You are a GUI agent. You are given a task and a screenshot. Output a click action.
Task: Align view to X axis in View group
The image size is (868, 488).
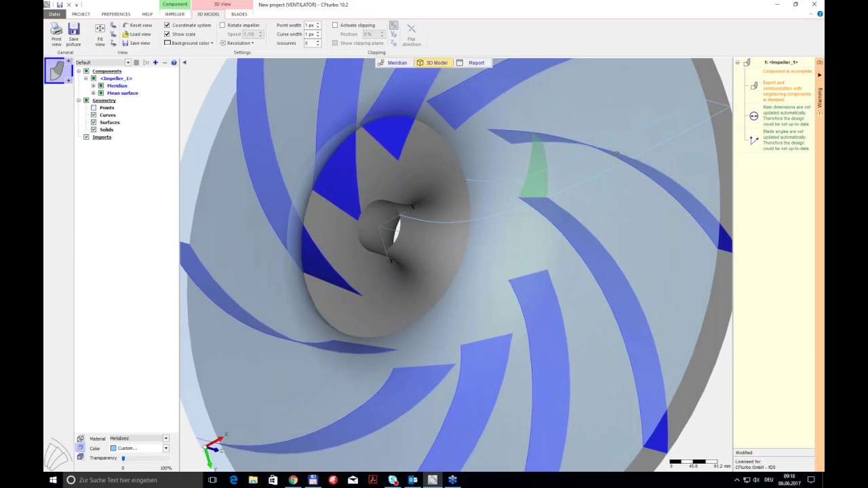(113, 25)
